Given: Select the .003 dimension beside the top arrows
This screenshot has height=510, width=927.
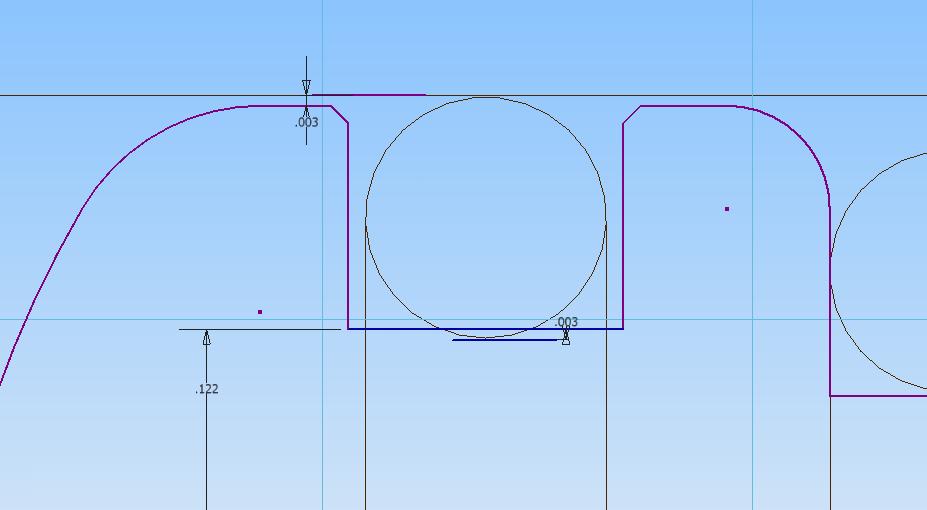Looking at the screenshot, I should pos(306,122).
